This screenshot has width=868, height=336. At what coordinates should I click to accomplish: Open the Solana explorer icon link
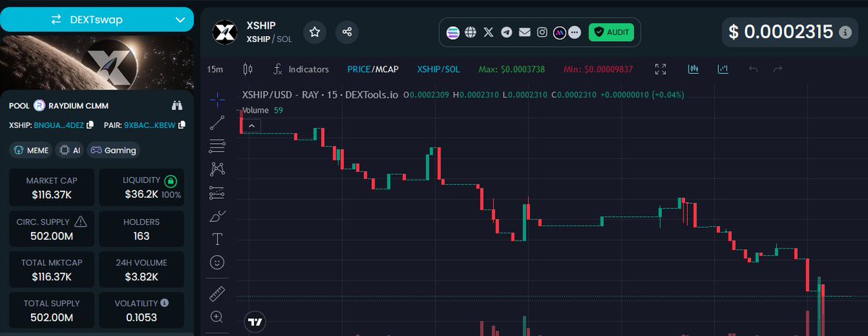pos(454,33)
